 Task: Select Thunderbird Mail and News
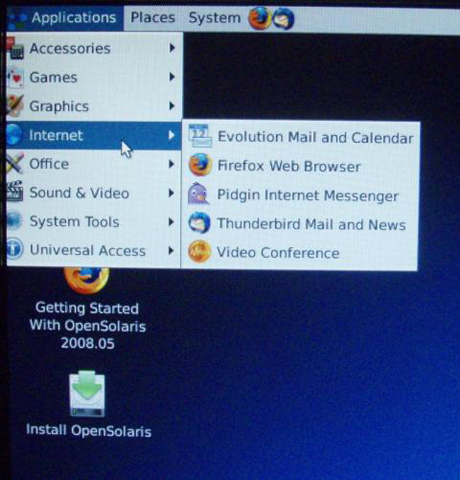coord(300,224)
